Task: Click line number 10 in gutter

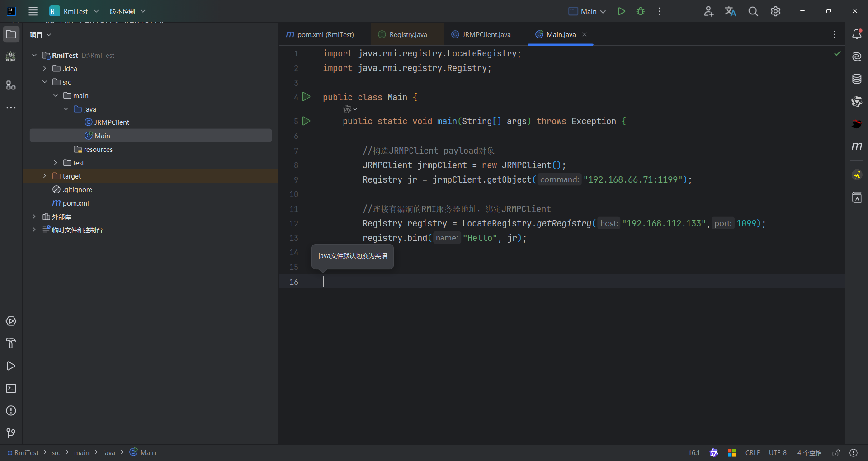Action: coord(294,194)
